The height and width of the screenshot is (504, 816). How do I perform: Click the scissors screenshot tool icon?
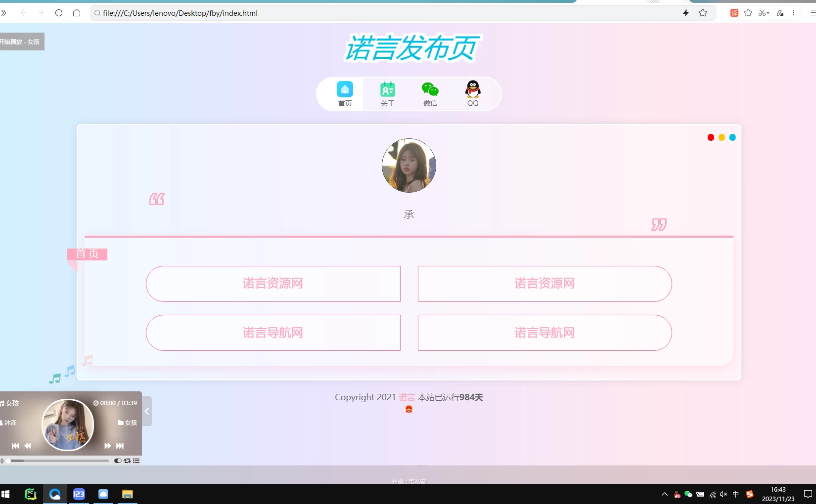(x=762, y=13)
